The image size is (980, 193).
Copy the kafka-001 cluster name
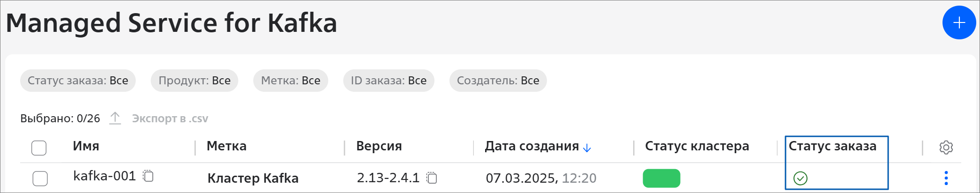pyautogui.click(x=149, y=176)
